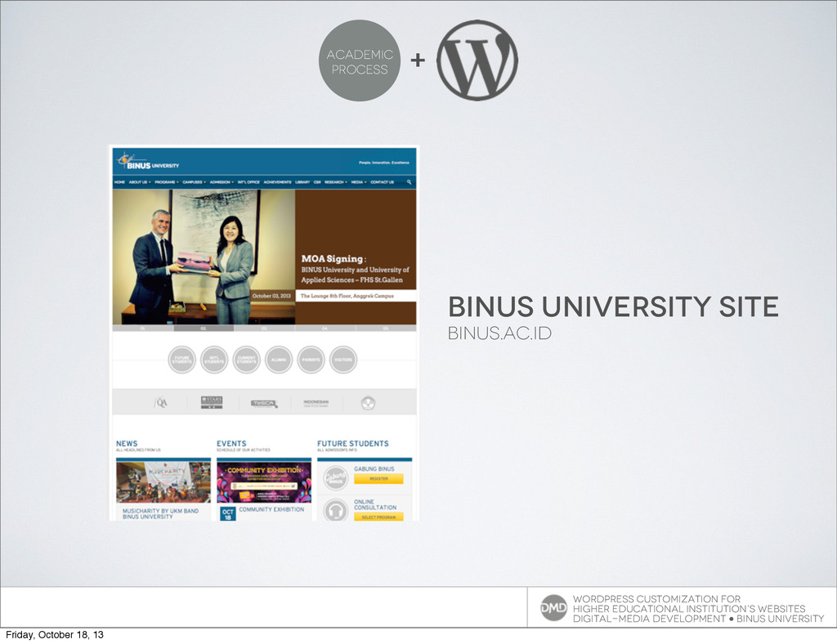Screen dimensions: 837x644
Task: Click 'WordPress Customization For' footer line
Action: [x=656, y=599]
